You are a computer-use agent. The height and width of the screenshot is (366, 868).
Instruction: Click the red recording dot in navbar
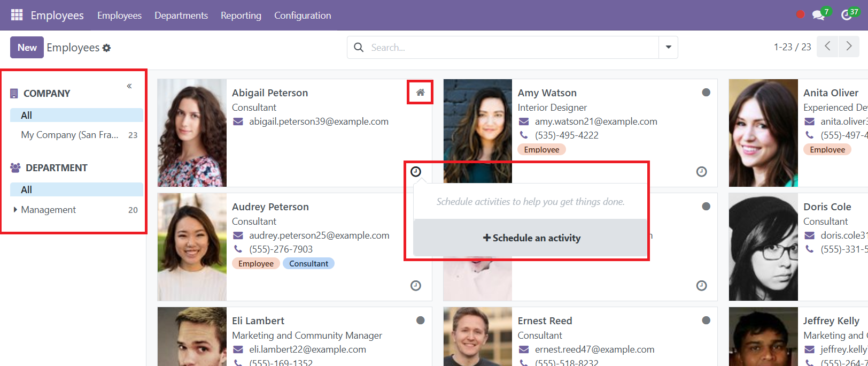800,14
